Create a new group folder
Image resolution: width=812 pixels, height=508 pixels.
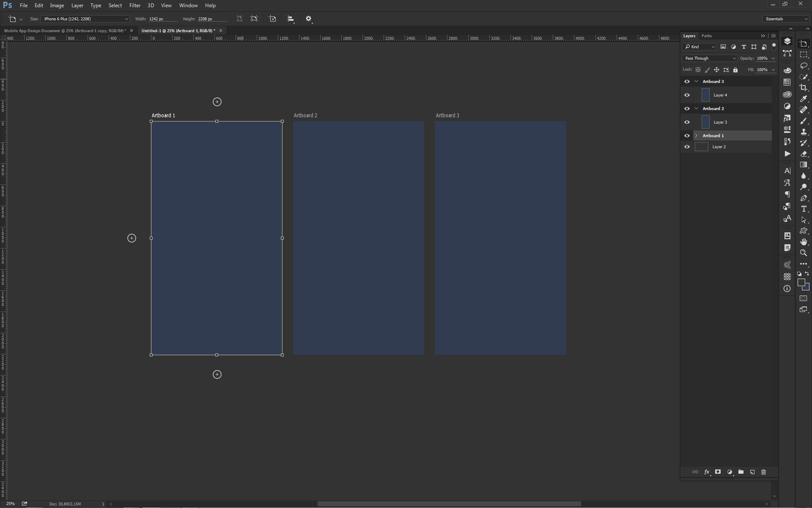pyautogui.click(x=741, y=472)
